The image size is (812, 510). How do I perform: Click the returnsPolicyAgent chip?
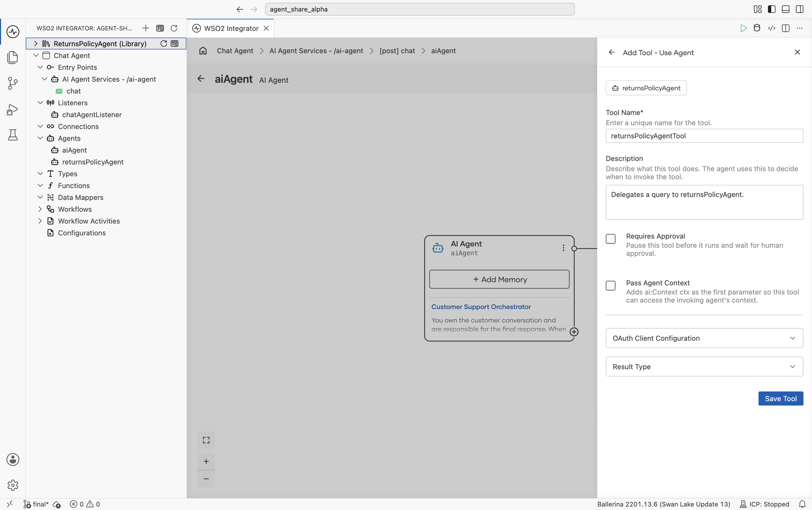(x=646, y=88)
